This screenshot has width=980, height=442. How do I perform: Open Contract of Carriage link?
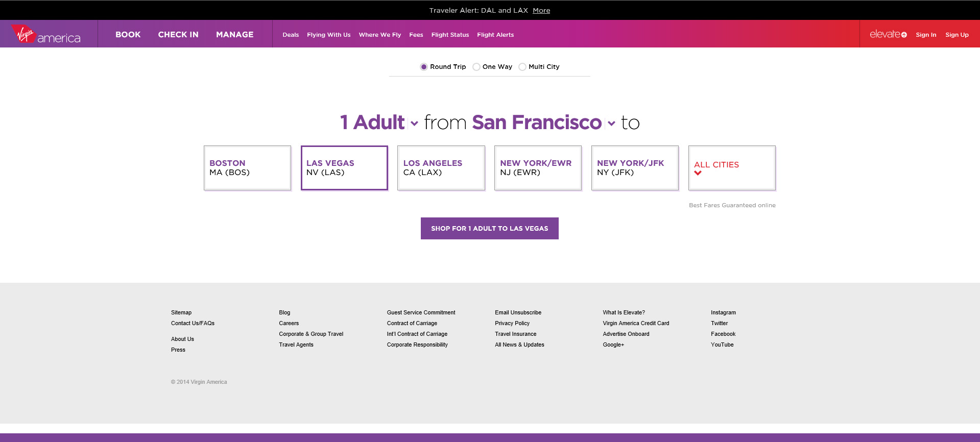pos(412,323)
